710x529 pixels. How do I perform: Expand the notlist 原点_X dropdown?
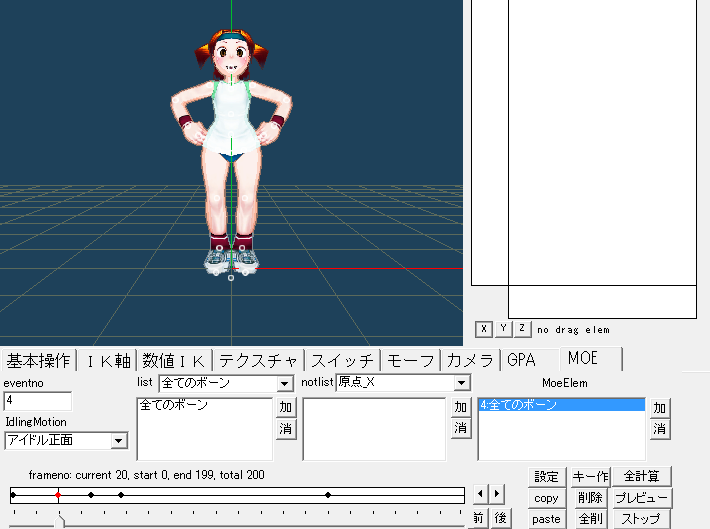click(461, 383)
